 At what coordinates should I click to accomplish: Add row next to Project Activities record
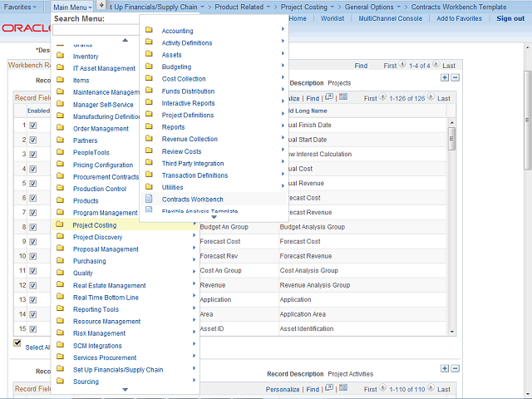445,368
